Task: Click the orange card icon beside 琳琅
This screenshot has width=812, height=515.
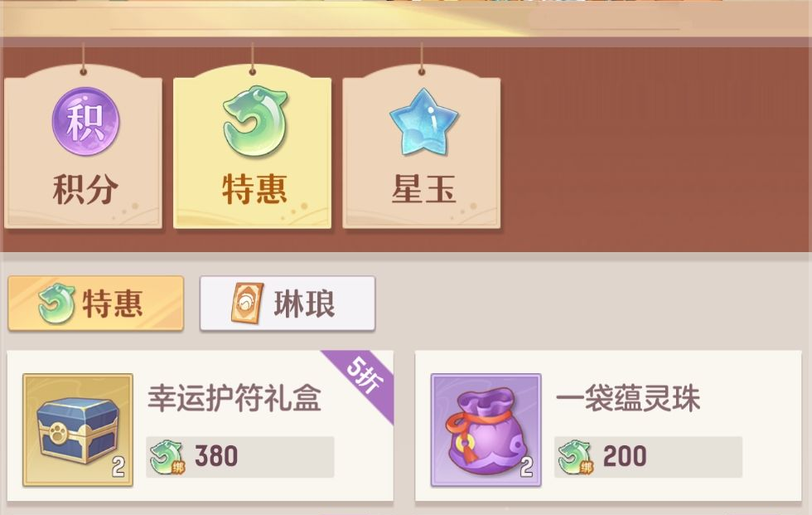Action: pos(247,304)
